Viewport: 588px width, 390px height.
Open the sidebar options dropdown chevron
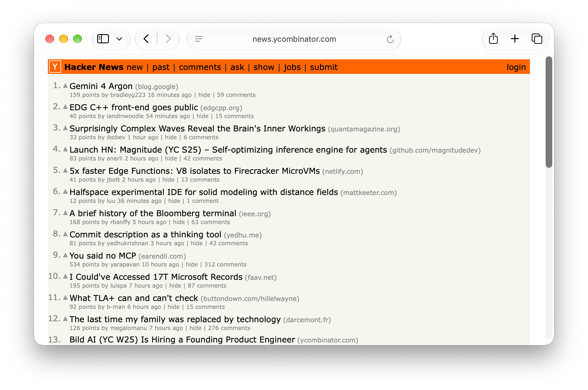click(119, 39)
